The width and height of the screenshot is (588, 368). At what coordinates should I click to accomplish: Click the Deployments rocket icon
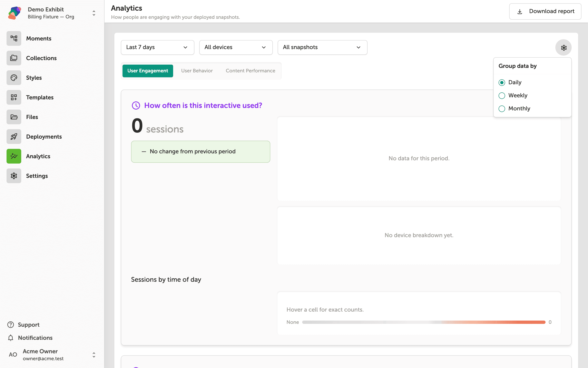[x=14, y=137]
